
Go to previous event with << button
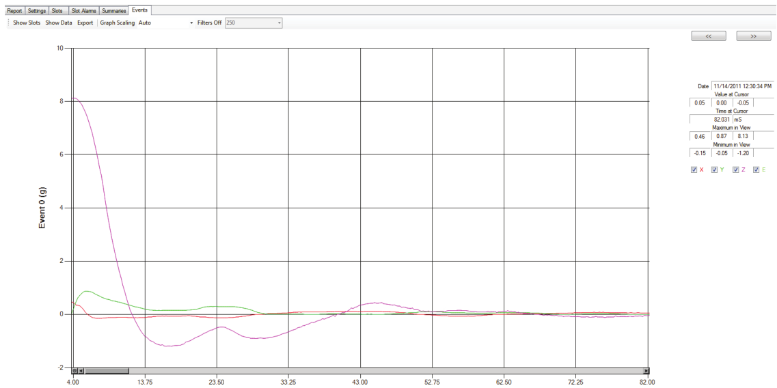pos(709,36)
